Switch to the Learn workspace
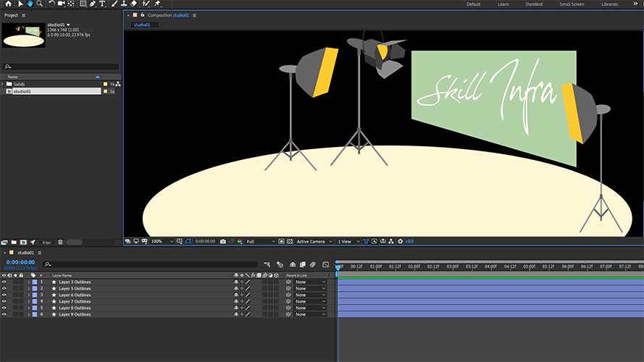Viewport: 644px width, 362px height. pos(503,4)
